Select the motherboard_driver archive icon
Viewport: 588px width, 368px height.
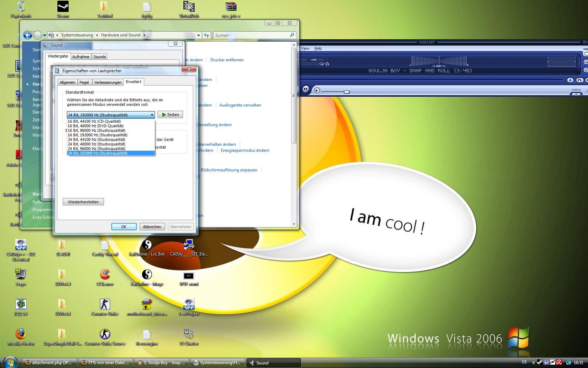(x=147, y=307)
